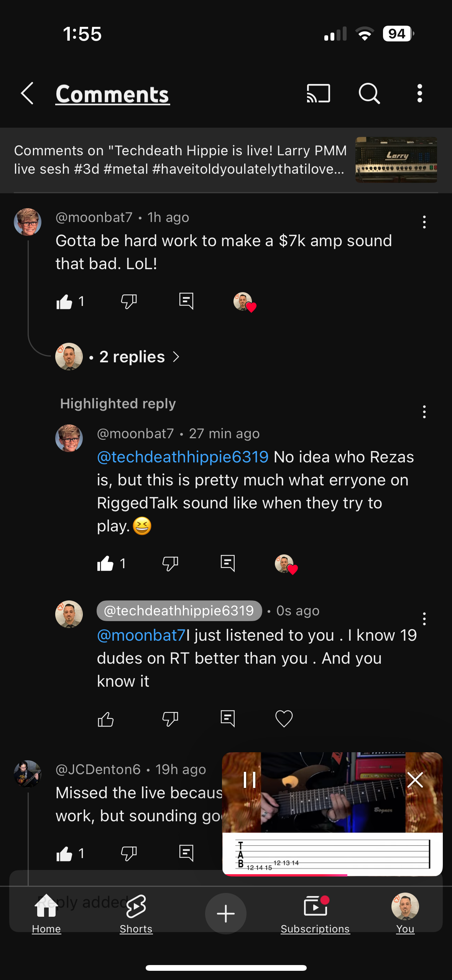
Task: Close the floating miniplayer
Action: coord(415,779)
